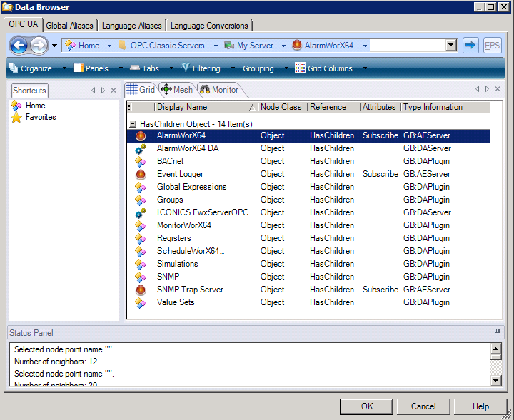Collapse the HasChildren Object group
514x420 pixels.
coord(133,123)
